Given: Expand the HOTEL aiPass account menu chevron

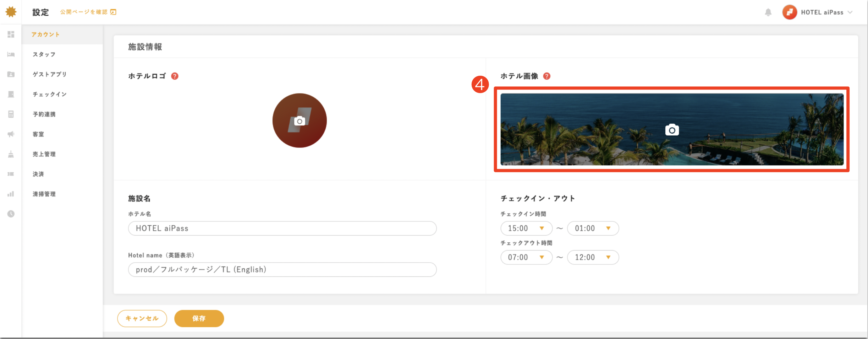Looking at the screenshot, I should point(850,12).
